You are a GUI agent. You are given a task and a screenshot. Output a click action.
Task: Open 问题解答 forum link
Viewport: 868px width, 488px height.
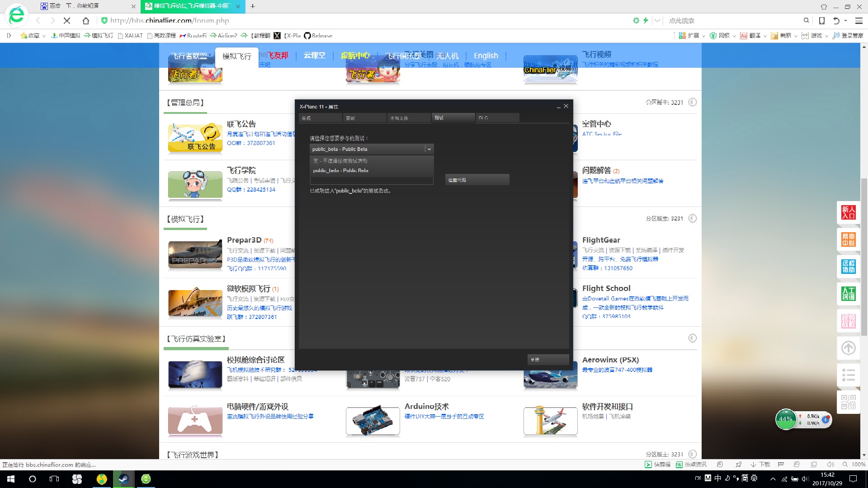coord(596,170)
